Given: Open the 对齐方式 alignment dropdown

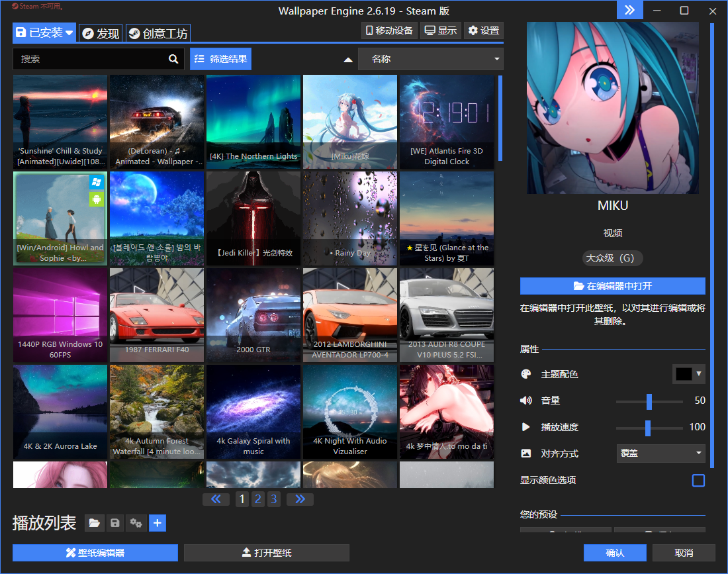Looking at the screenshot, I should (660, 454).
